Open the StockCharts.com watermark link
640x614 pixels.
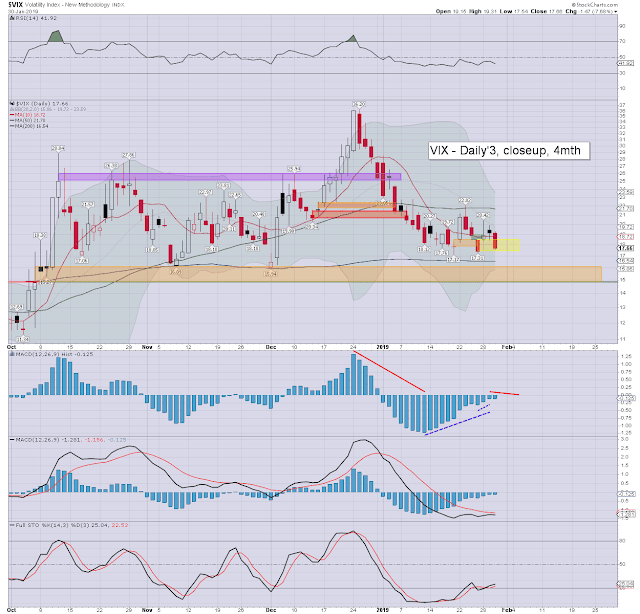pyautogui.click(x=595, y=4)
